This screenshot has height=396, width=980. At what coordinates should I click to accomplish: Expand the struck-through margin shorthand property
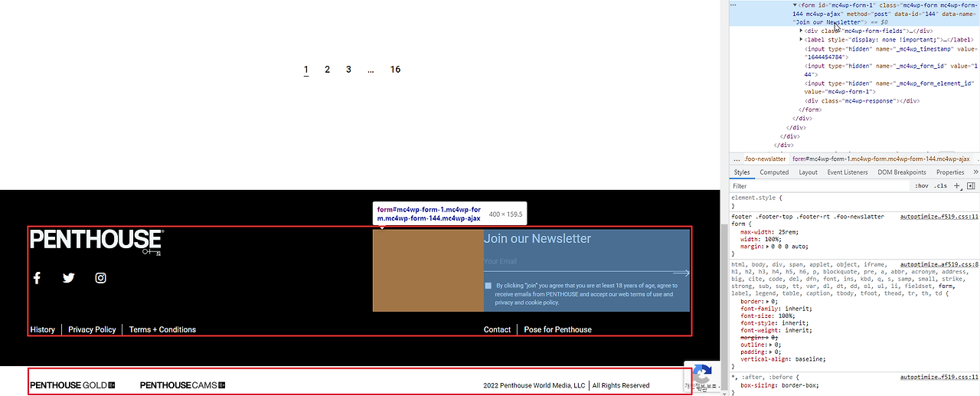pyautogui.click(x=766, y=338)
